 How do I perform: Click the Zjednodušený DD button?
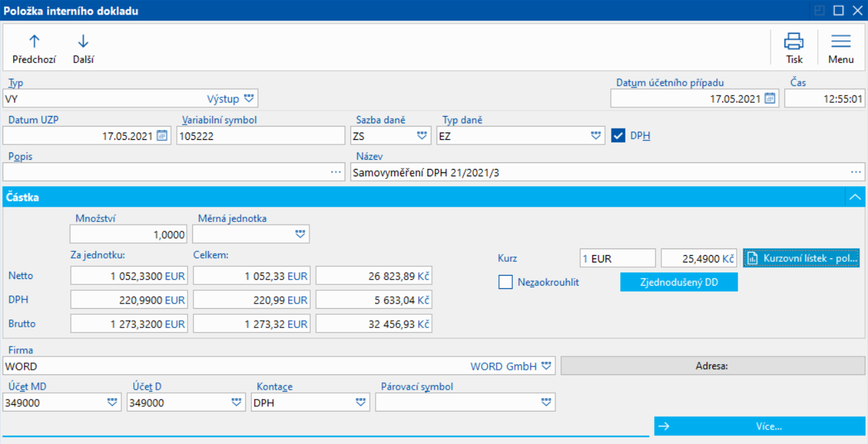(678, 282)
